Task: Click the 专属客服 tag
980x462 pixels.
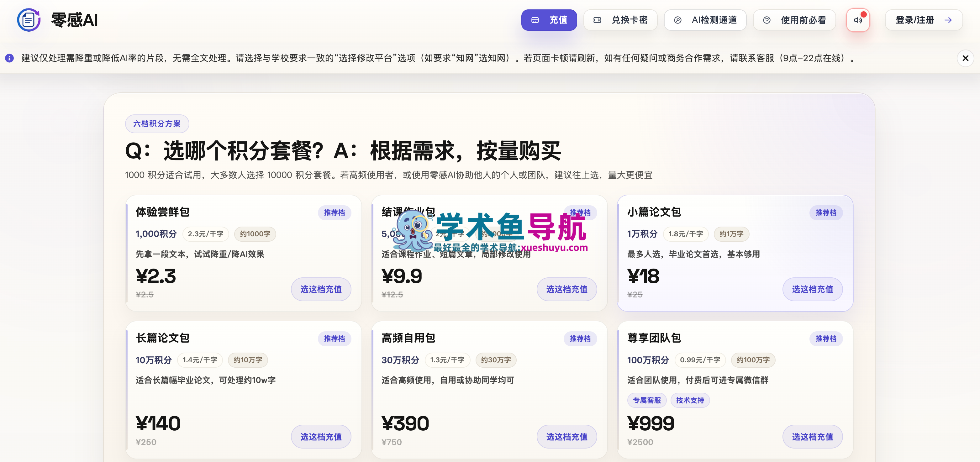Action: pos(647,400)
